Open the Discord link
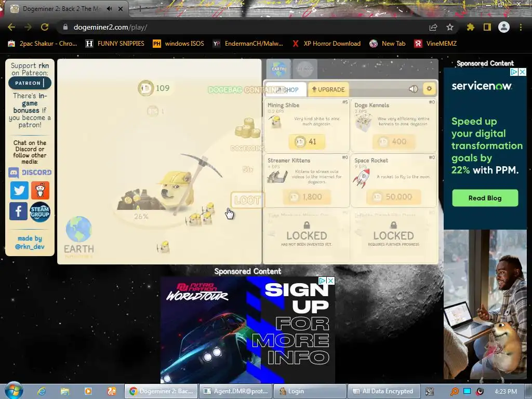The image size is (532, 399). 30,172
